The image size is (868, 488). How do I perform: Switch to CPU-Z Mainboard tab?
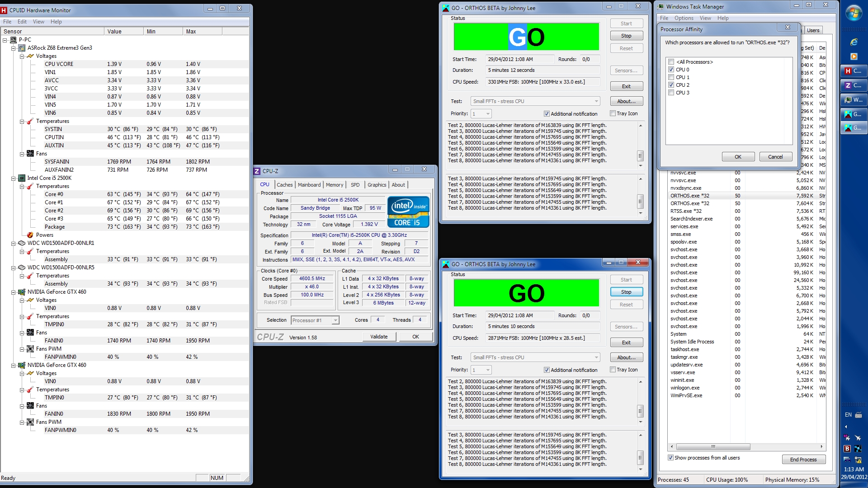(x=309, y=185)
